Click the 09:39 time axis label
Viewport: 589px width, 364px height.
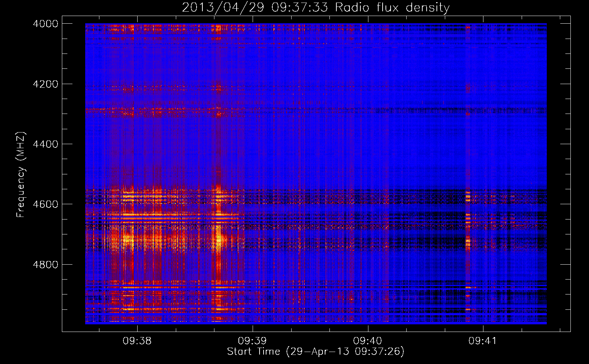coord(252,341)
